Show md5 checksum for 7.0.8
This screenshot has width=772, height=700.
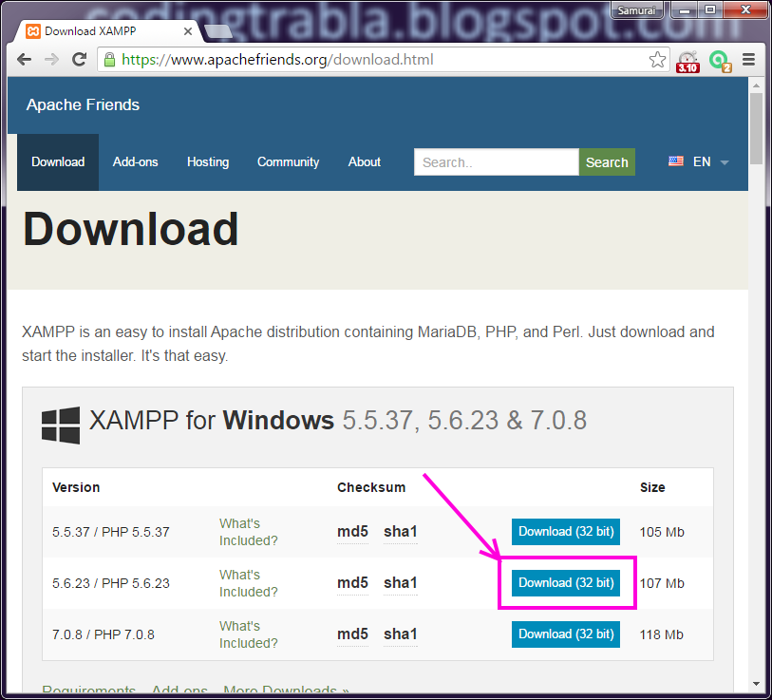tap(352, 634)
